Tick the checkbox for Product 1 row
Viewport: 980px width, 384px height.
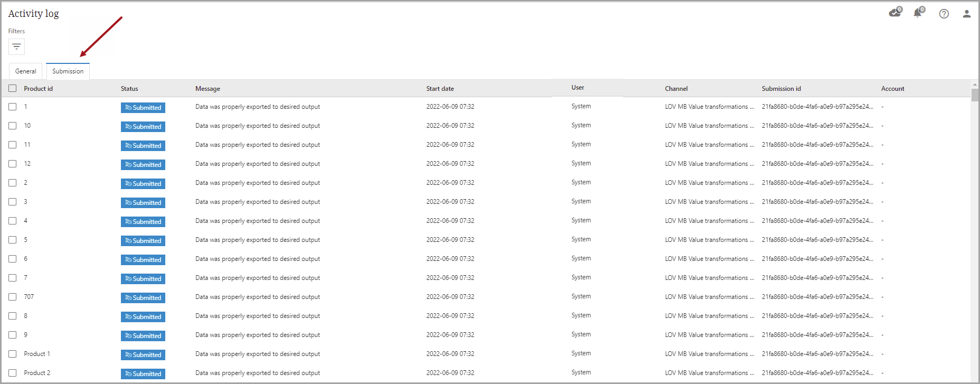click(13, 354)
